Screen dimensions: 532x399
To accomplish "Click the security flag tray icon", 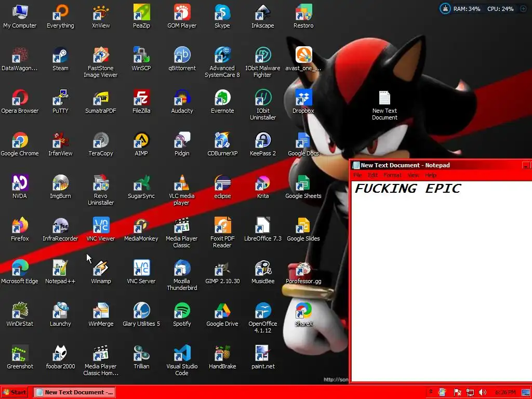I will [x=457, y=393].
